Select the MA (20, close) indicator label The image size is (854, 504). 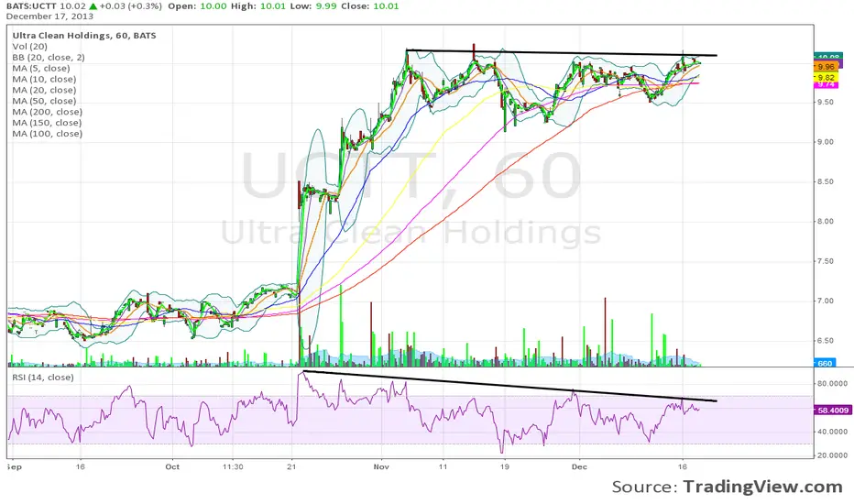44,90
